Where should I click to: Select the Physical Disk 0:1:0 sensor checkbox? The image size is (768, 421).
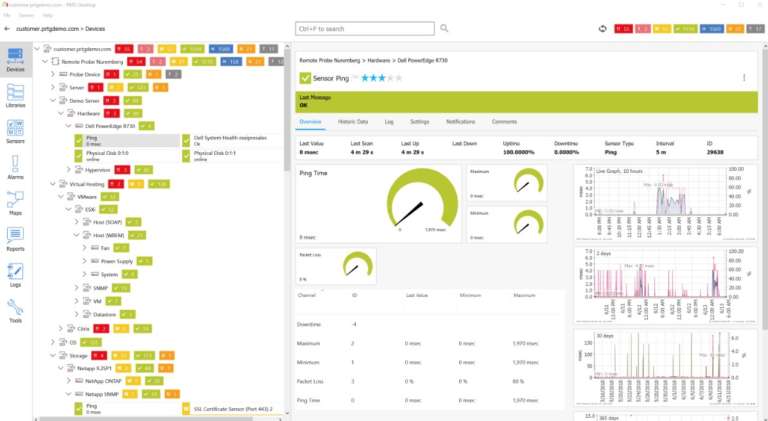pyautogui.click(x=79, y=156)
